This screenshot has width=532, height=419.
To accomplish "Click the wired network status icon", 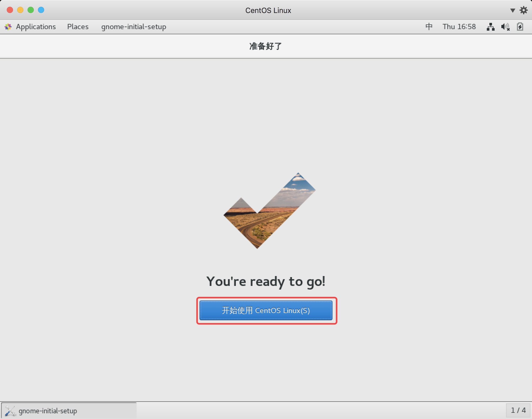I will click(x=490, y=27).
